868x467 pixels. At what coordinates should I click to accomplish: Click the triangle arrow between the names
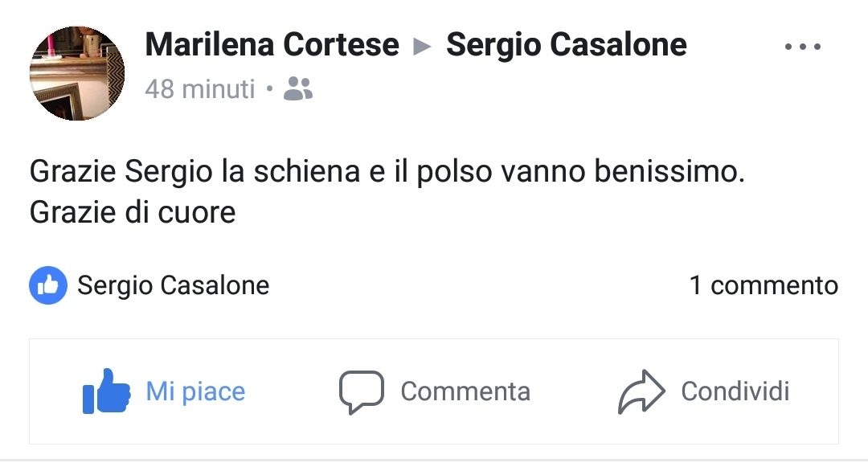422,47
